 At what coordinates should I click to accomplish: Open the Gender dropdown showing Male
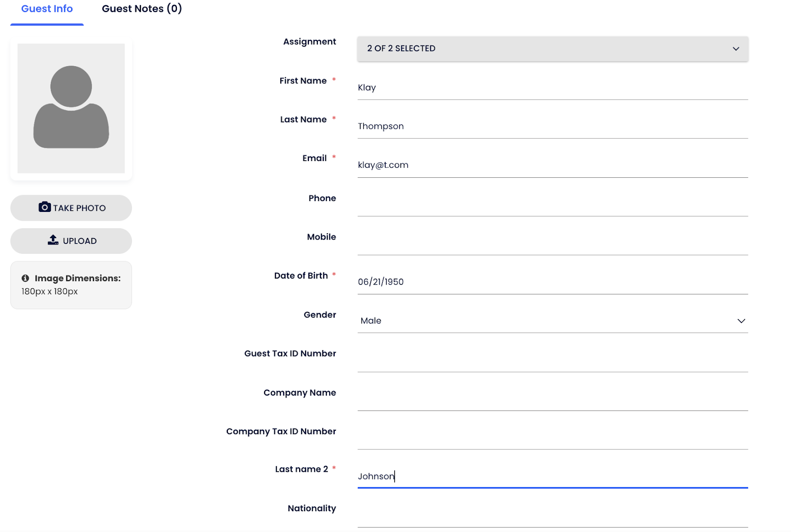[x=552, y=321]
